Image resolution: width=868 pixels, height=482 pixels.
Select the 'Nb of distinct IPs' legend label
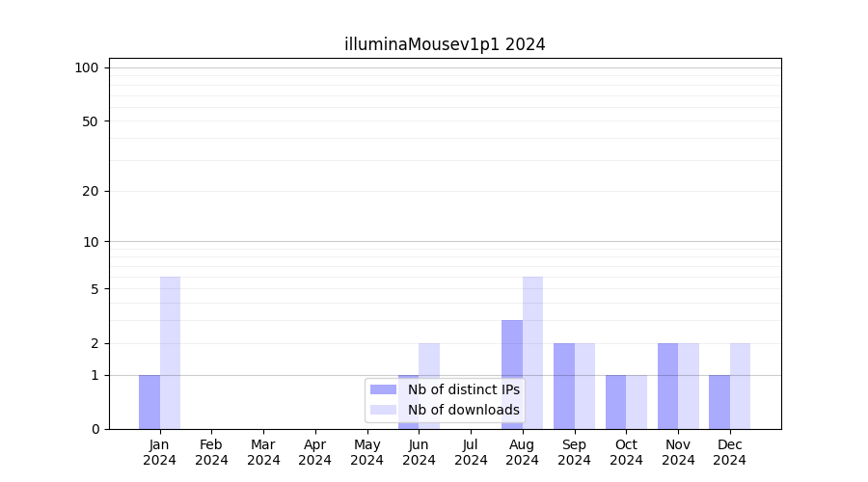463,389
